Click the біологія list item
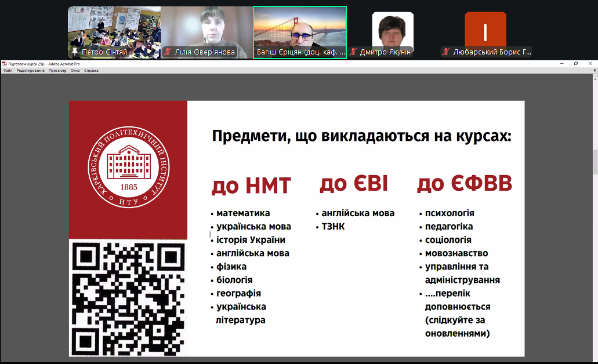The height and width of the screenshot is (364, 598). [x=234, y=280]
